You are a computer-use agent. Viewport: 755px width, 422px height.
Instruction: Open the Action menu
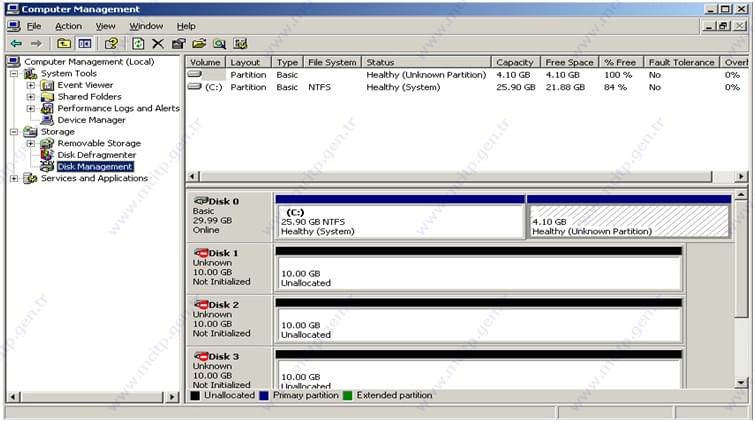coord(68,26)
